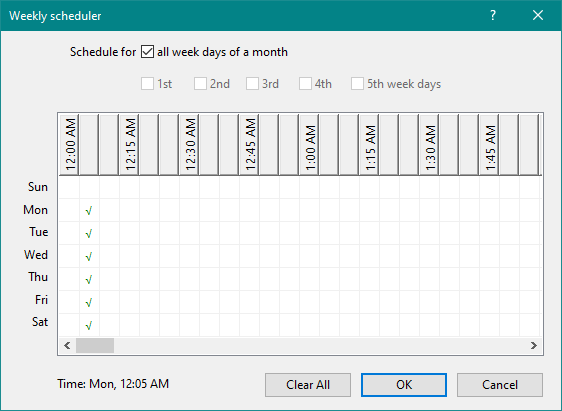Click the Fri row label
The height and width of the screenshot is (411, 562).
(x=42, y=300)
